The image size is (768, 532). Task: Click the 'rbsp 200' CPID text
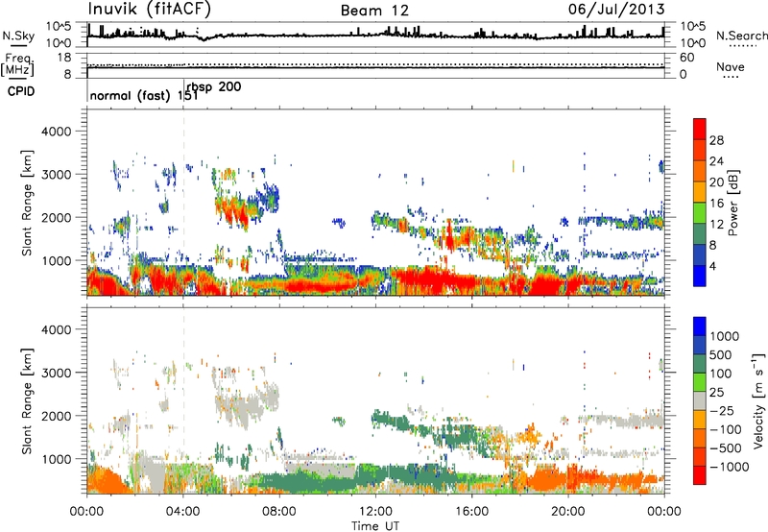coord(214,86)
